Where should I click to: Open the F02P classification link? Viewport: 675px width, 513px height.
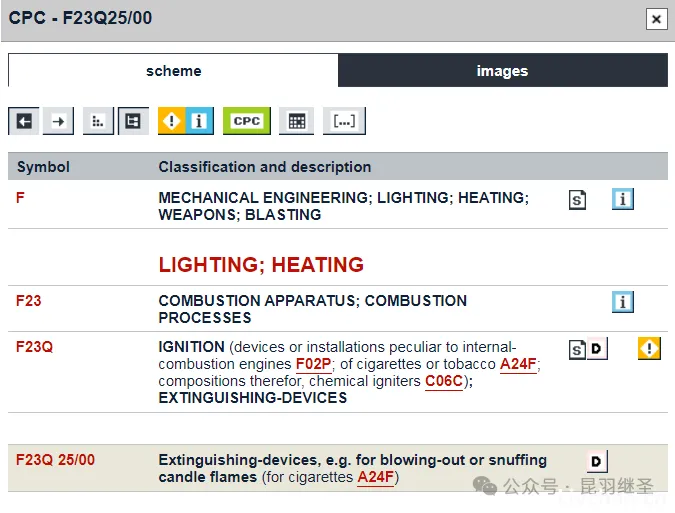(314, 364)
